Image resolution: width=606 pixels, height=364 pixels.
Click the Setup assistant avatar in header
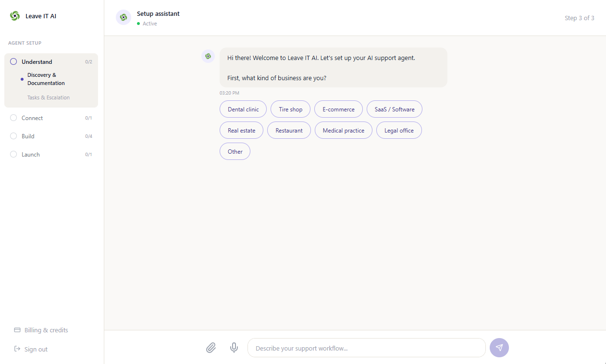point(124,17)
